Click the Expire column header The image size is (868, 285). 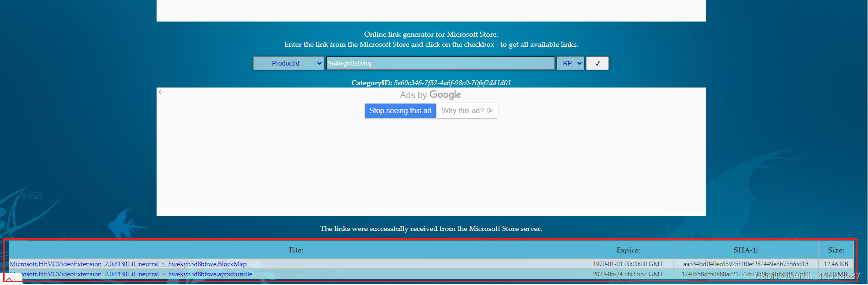coord(628,250)
